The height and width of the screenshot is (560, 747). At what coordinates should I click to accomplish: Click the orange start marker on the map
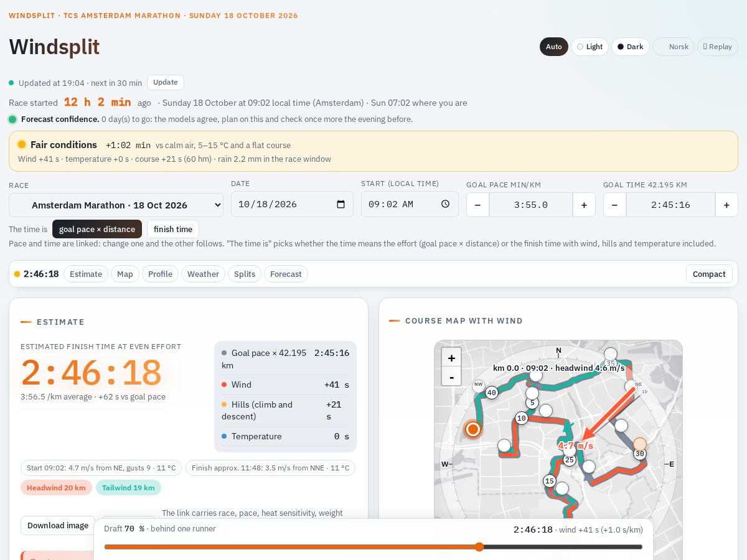point(473,429)
